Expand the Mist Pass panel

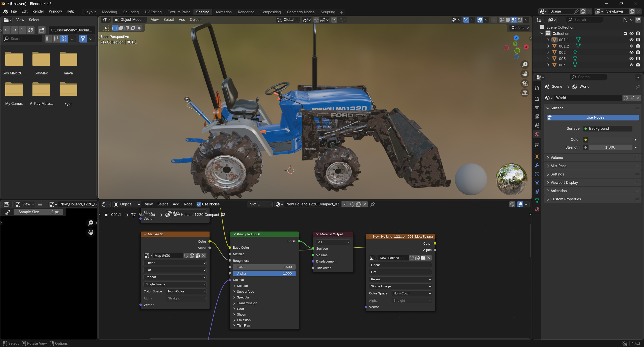click(x=592, y=166)
